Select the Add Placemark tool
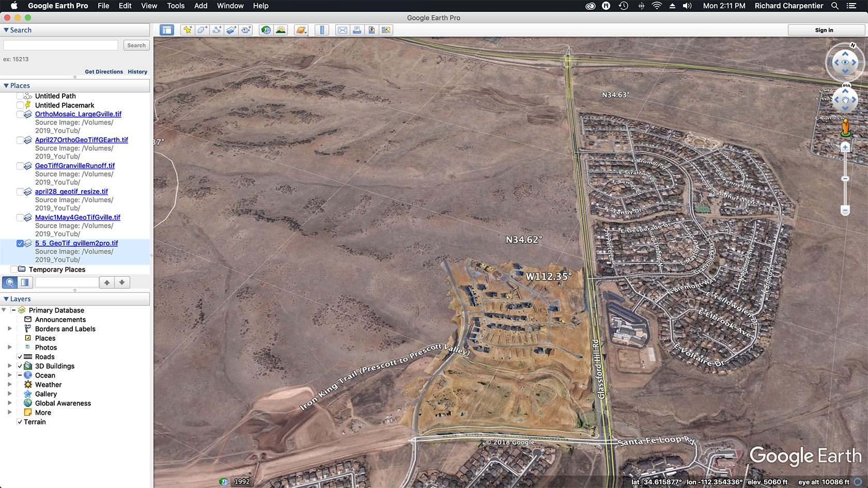This screenshot has width=868, height=488. (x=188, y=30)
